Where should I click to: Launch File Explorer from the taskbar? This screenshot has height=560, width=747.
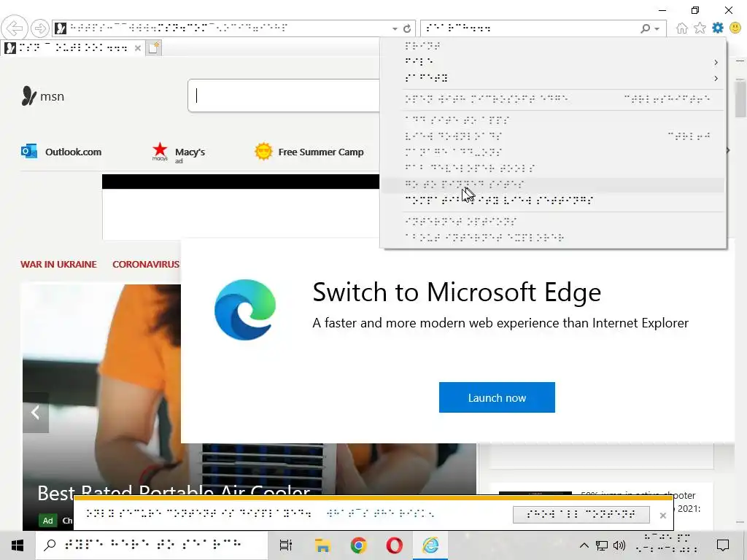pos(322,545)
